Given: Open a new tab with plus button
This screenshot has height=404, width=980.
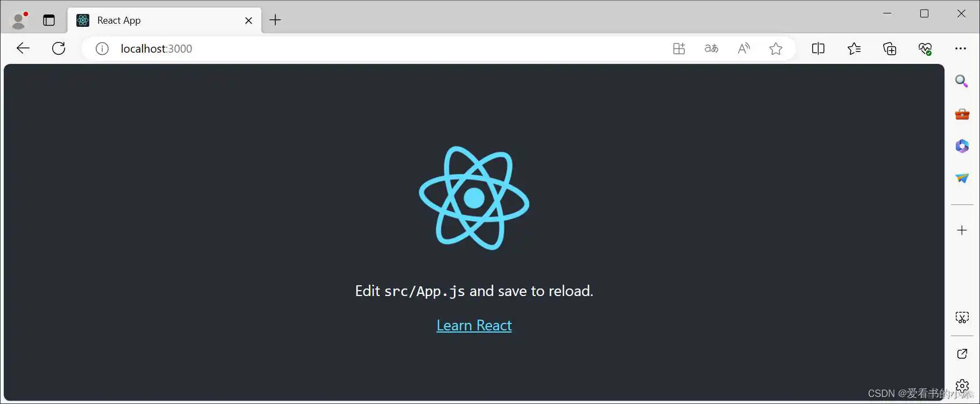Looking at the screenshot, I should click(x=275, y=20).
